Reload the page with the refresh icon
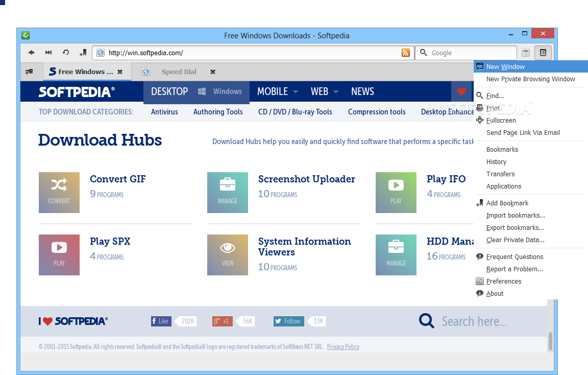Screen dimensions: 588x375 click(66, 53)
